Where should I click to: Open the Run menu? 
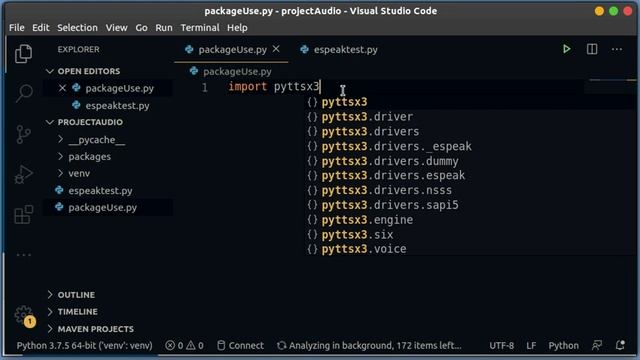164,28
